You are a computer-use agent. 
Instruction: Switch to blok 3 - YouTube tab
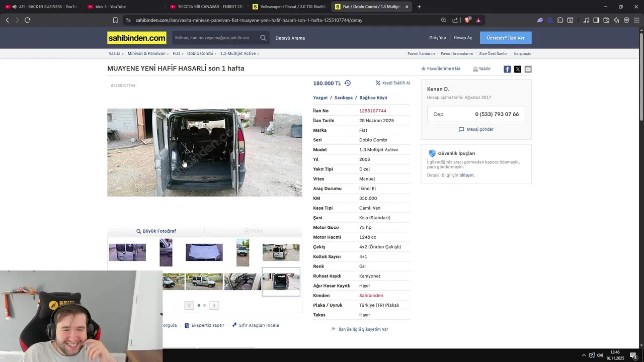(123, 7)
